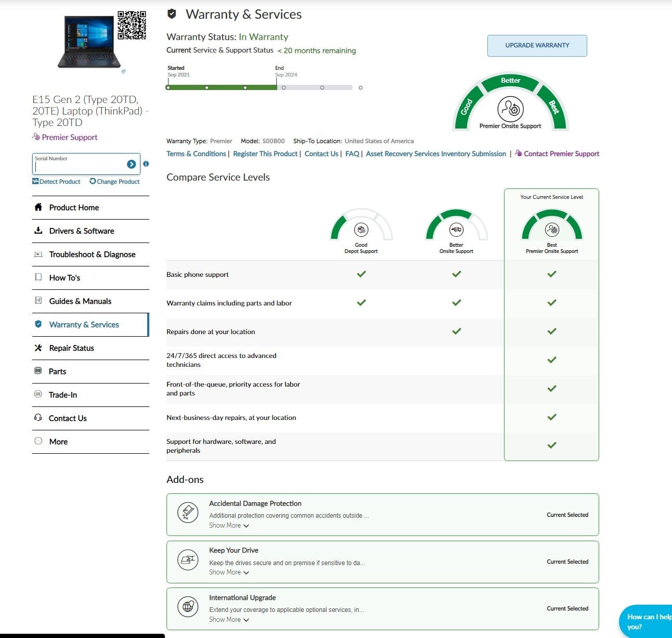Go to Repair Status in sidebar
The height and width of the screenshot is (638, 672).
pyautogui.click(x=72, y=348)
